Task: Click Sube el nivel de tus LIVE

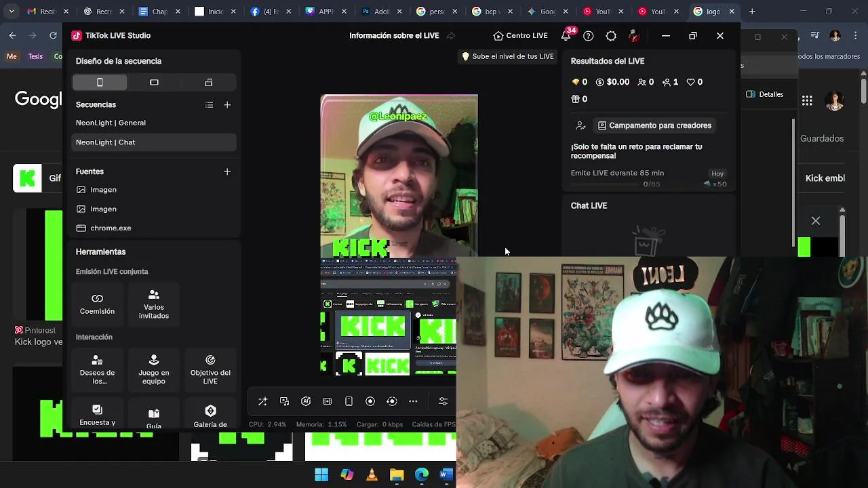Action: [508, 56]
